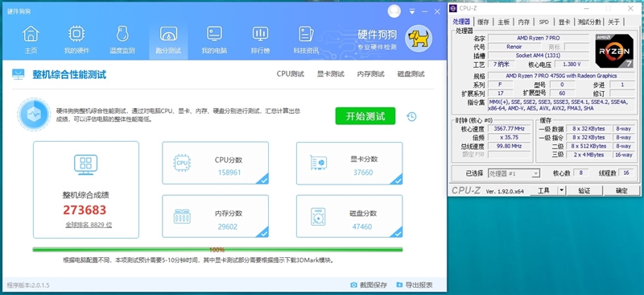Click the graphics card score icon
The image size is (644, 295).
coord(318,163)
